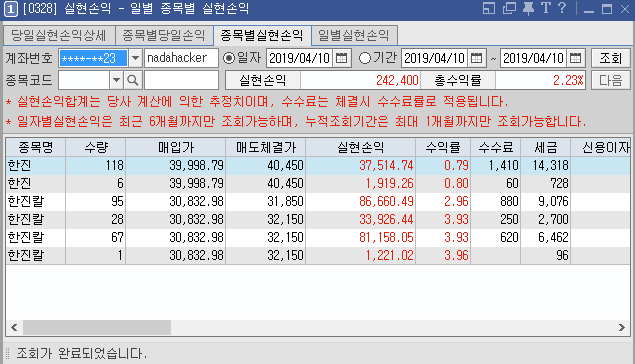Sort by 수량 column header
Image resolution: width=635 pixels, height=364 pixels.
(x=96, y=147)
